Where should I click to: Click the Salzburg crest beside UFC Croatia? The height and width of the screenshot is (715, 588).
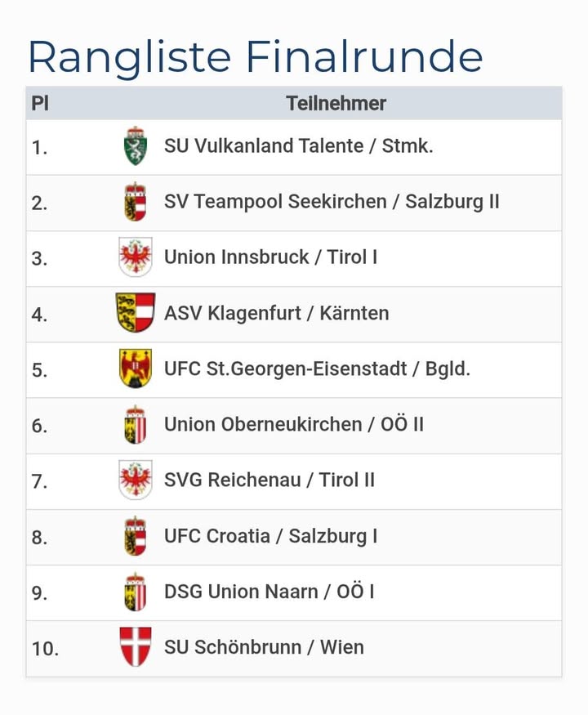tap(135, 536)
